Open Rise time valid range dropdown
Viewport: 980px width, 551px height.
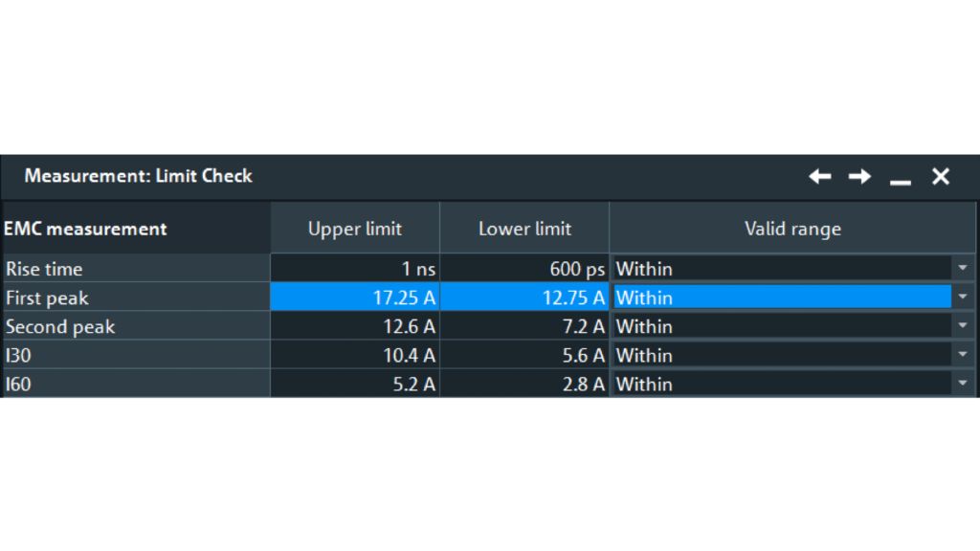pos(962,269)
